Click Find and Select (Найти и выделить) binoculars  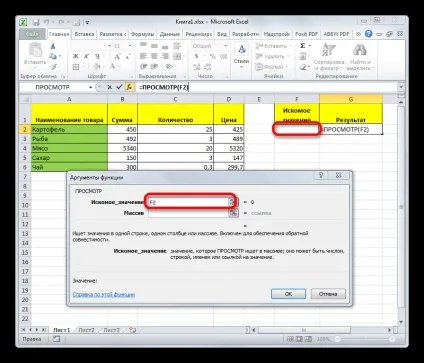click(360, 57)
